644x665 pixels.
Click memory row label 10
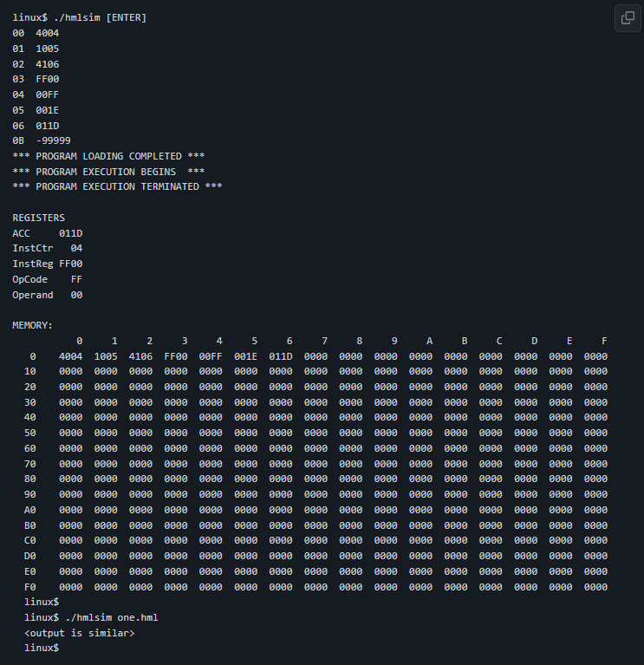[30, 372]
